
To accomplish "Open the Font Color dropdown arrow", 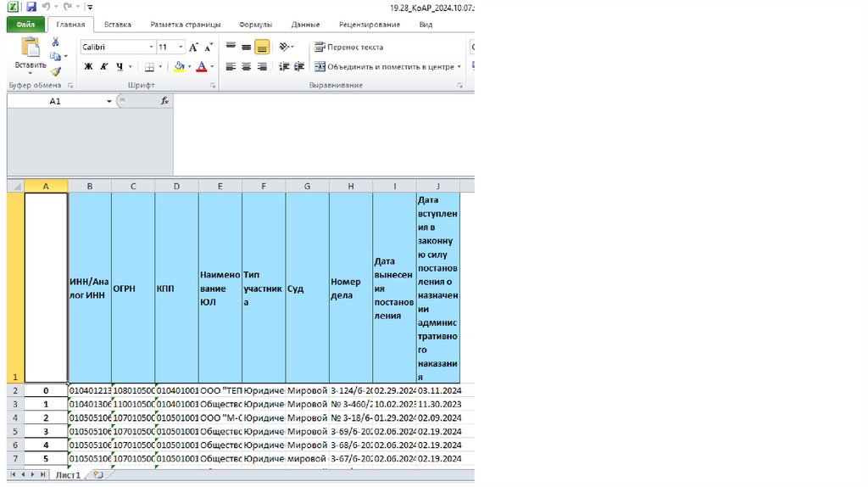I will [212, 67].
